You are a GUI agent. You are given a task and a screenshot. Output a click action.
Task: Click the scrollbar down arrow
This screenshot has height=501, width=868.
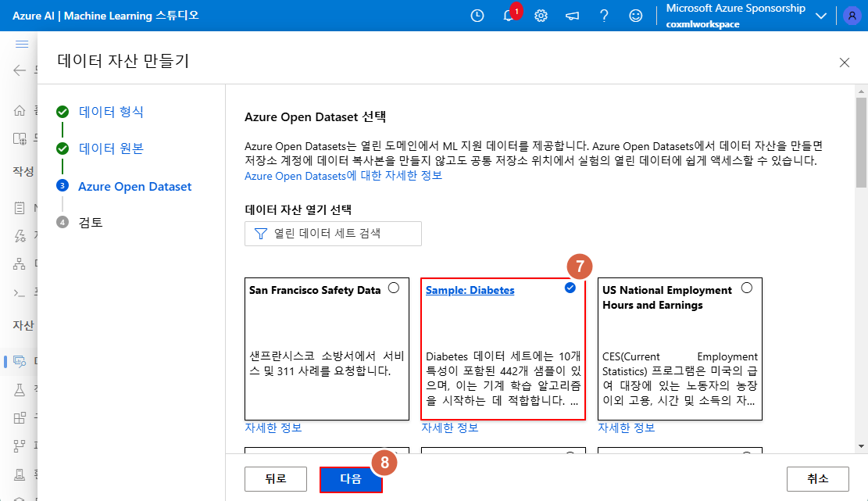pyautogui.click(x=861, y=446)
